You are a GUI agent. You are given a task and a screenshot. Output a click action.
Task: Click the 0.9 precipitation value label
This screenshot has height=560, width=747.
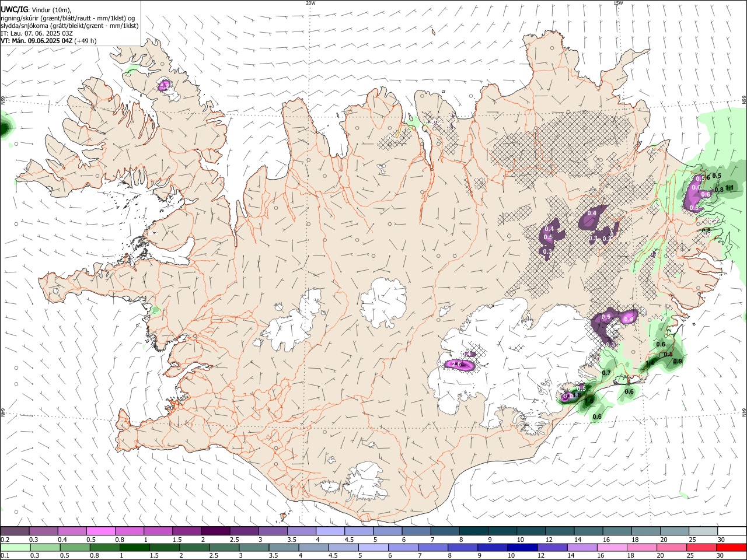[x=678, y=362]
